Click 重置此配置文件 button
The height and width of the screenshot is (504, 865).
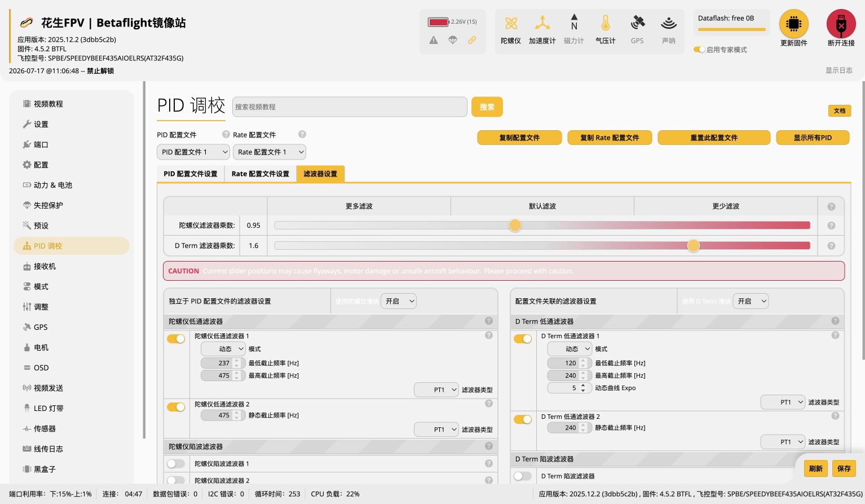tap(714, 138)
